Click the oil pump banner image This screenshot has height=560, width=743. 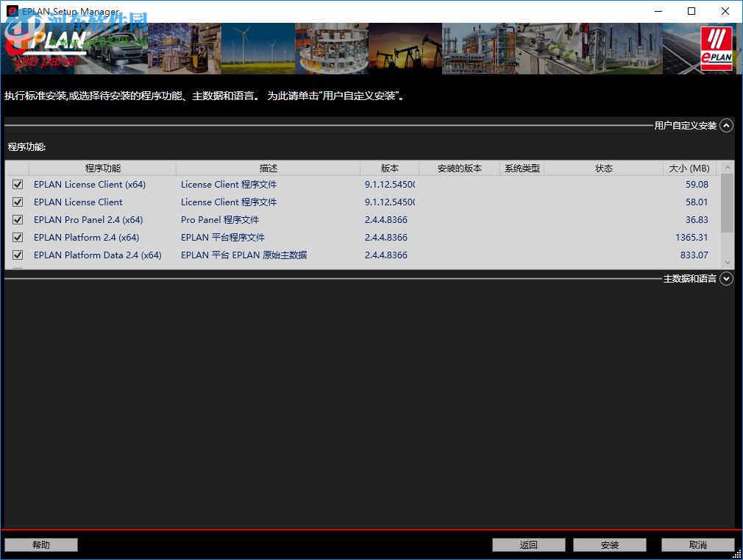click(405, 48)
